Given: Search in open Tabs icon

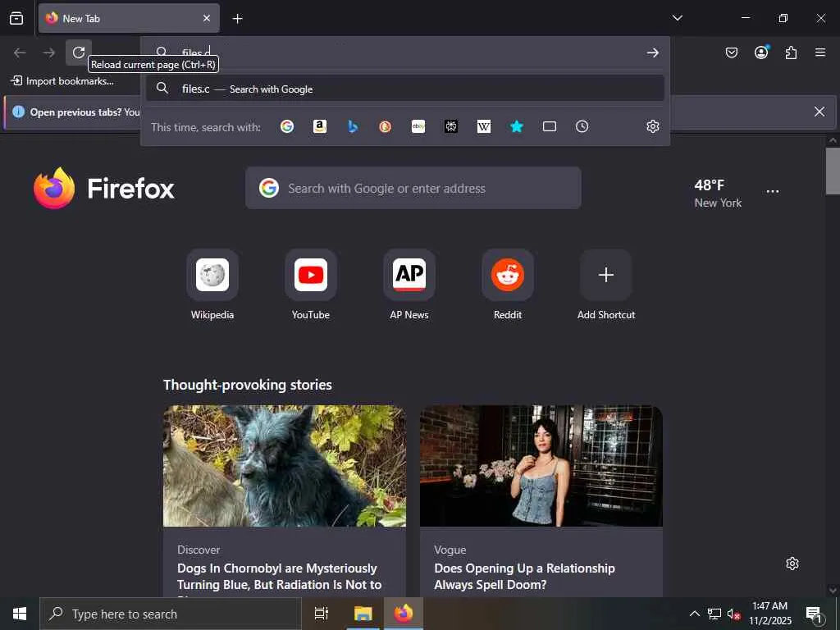Looking at the screenshot, I should pyautogui.click(x=549, y=126).
